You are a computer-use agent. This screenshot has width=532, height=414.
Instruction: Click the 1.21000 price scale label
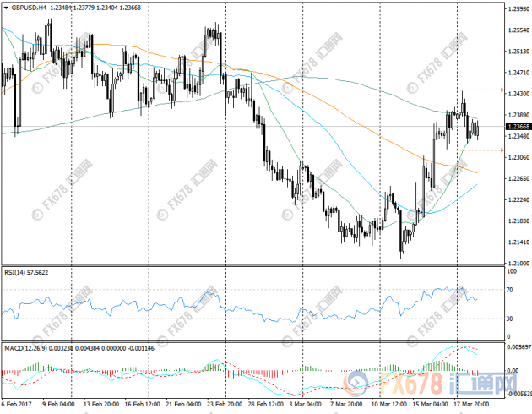tap(517, 263)
